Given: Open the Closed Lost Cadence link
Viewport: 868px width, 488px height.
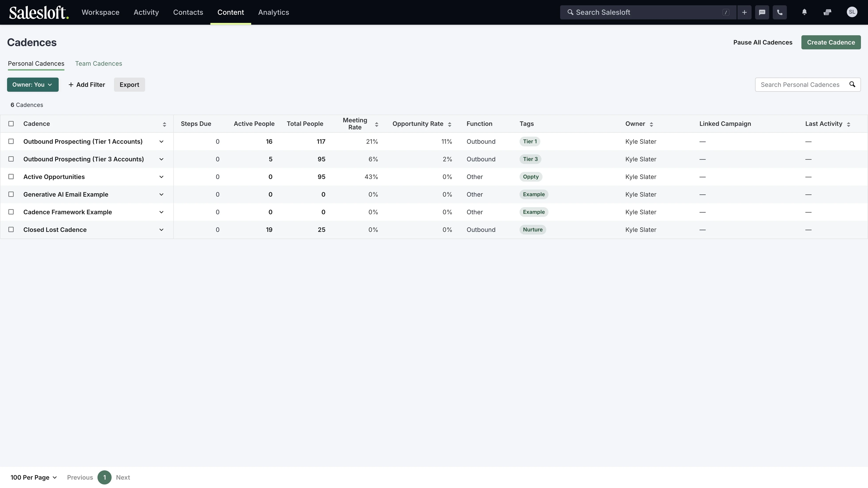Looking at the screenshot, I should pyautogui.click(x=55, y=230).
